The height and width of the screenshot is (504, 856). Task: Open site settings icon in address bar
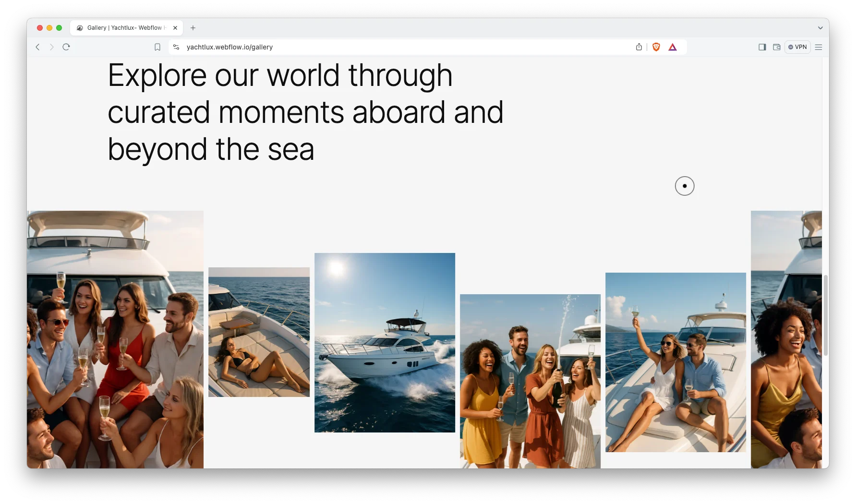coord(176,47)
